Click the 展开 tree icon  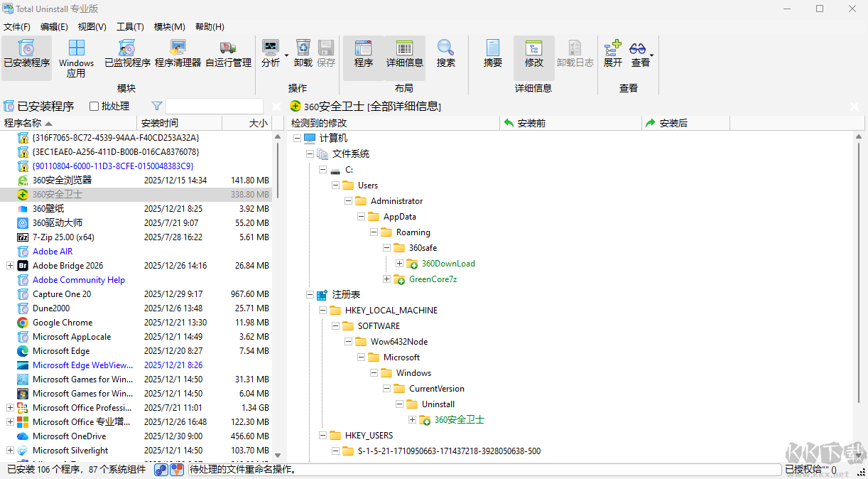(613, 48)
